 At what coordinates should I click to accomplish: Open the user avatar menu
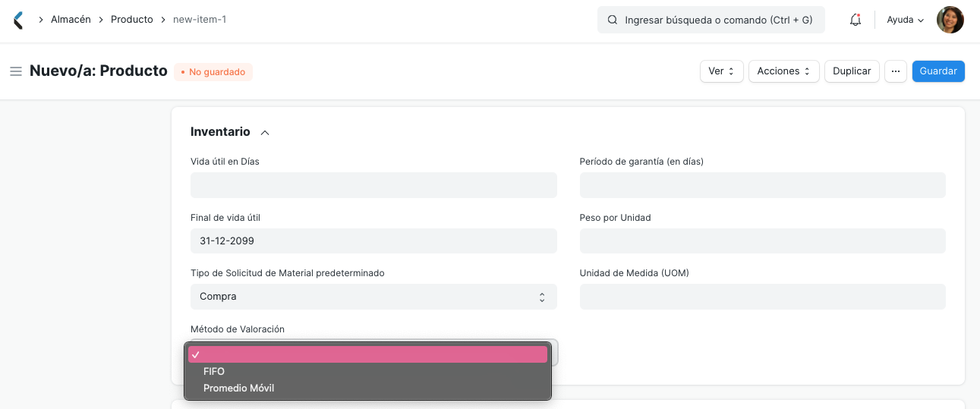pyautogui.click(x=950, y=20)
